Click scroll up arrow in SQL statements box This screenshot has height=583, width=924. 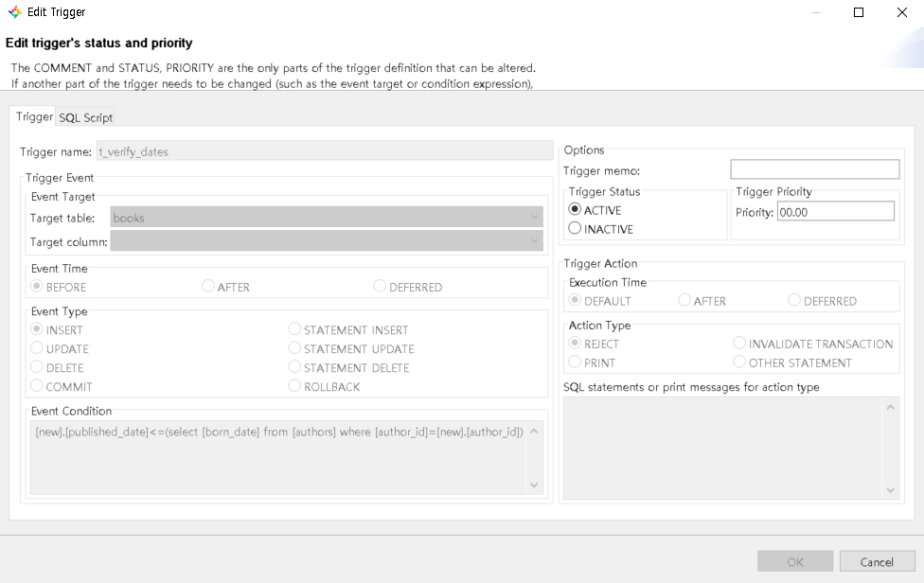(x=890, y=407)
